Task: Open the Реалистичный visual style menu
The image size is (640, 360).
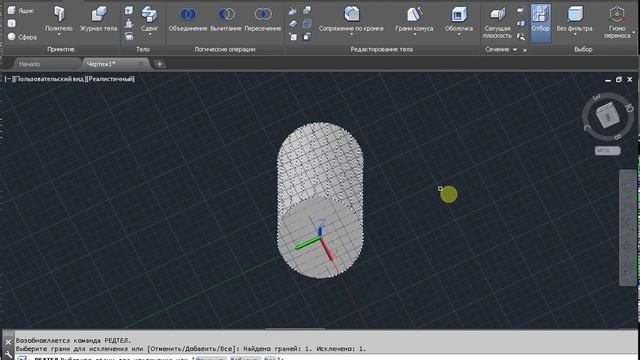Action: [x=110, y=79]
